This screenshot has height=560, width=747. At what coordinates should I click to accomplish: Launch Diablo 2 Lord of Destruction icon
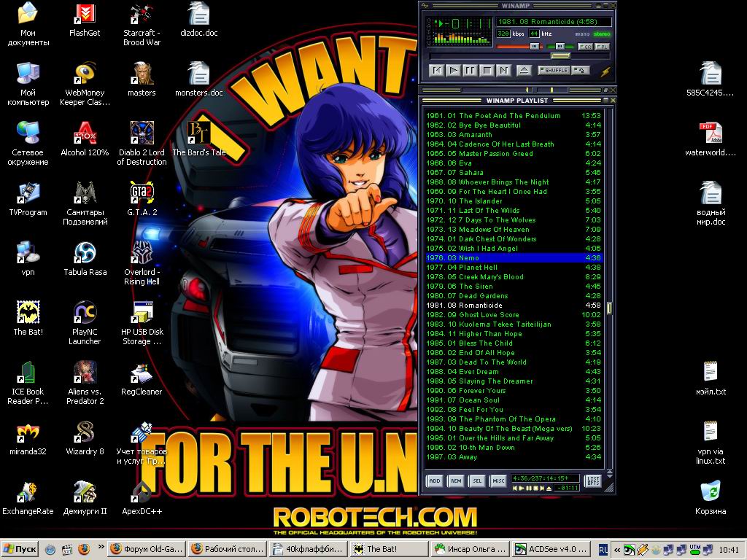(142, 144)
